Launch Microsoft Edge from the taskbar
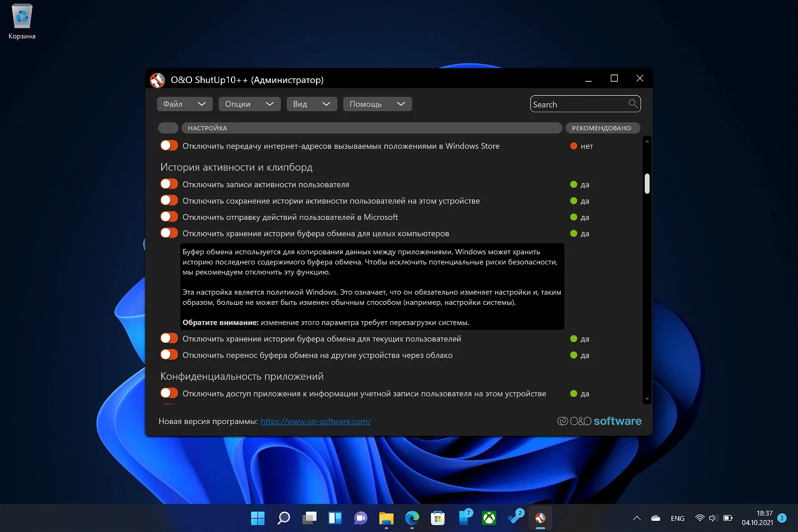This screenshot has width=798, height=532. point(412,518)
